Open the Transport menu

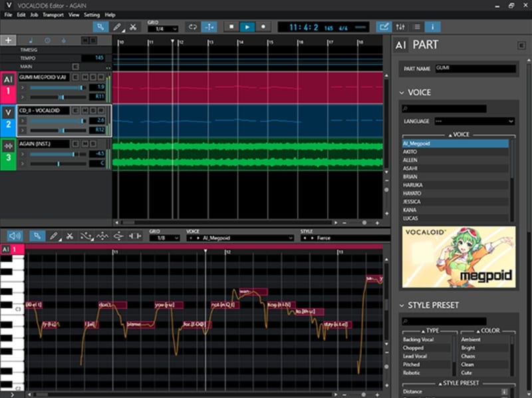tap(52, 14)
